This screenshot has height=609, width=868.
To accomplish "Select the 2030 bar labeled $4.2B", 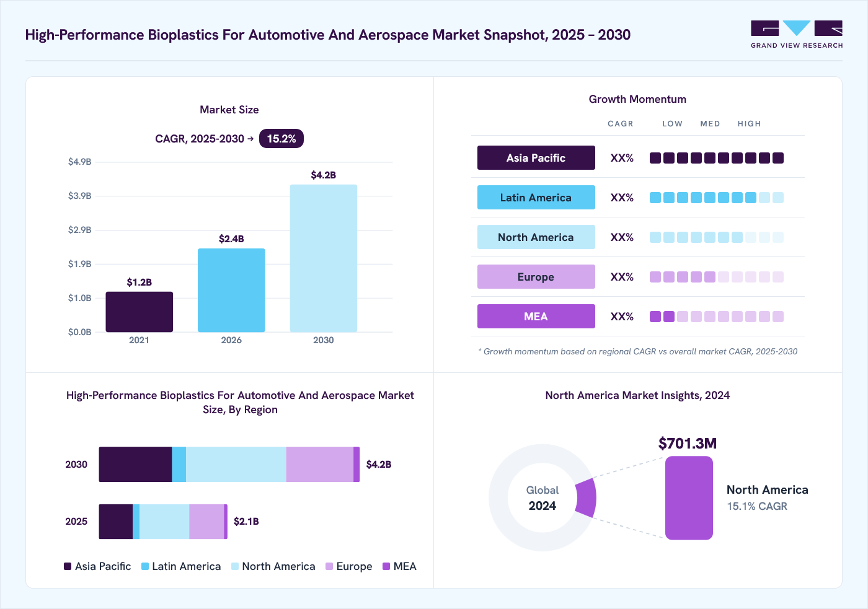I will [x=324, y=258].
